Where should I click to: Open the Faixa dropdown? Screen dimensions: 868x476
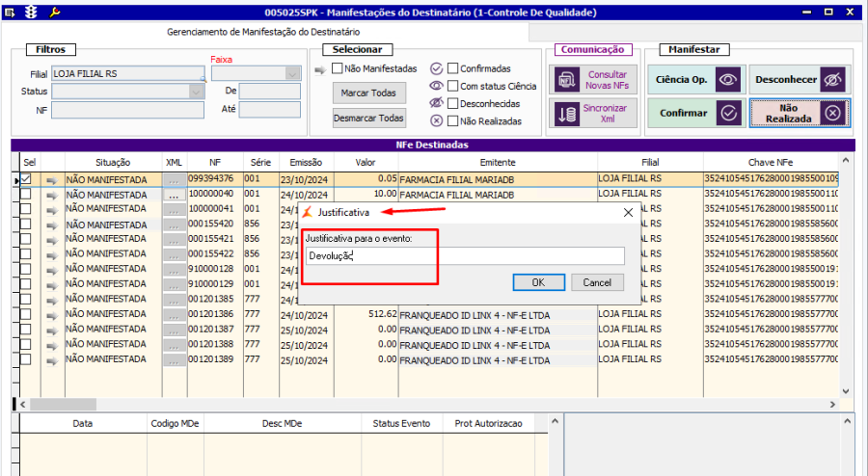coord(293,73)
